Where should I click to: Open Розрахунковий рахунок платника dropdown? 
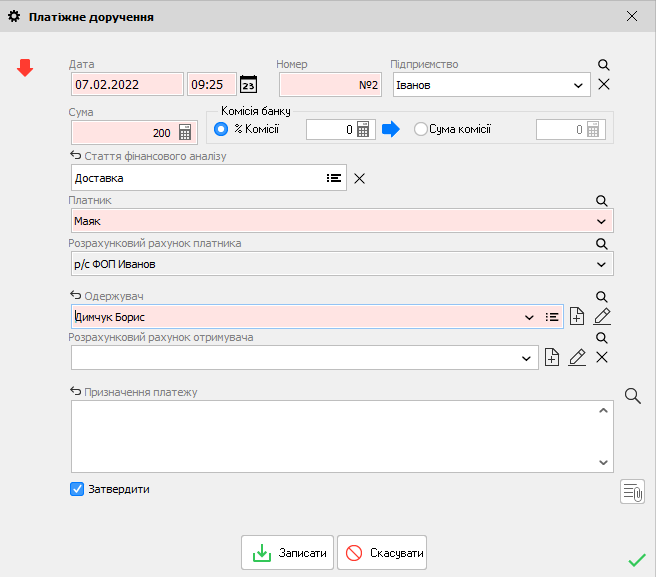click(x=601, y=264)
